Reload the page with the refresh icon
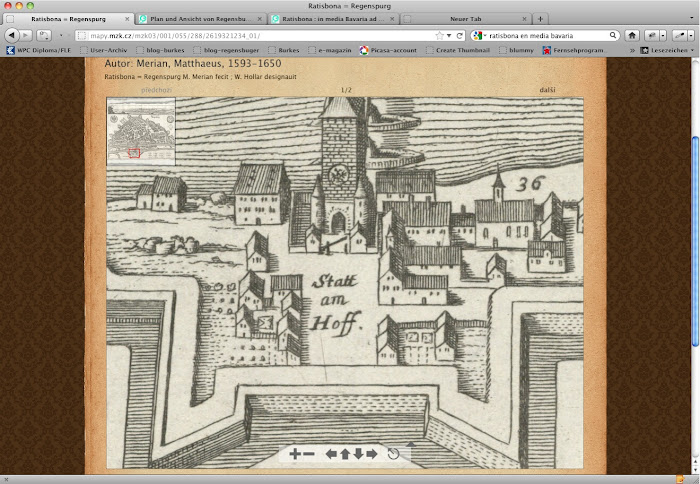This screenshot has width=700, height=484. [459, 35]
